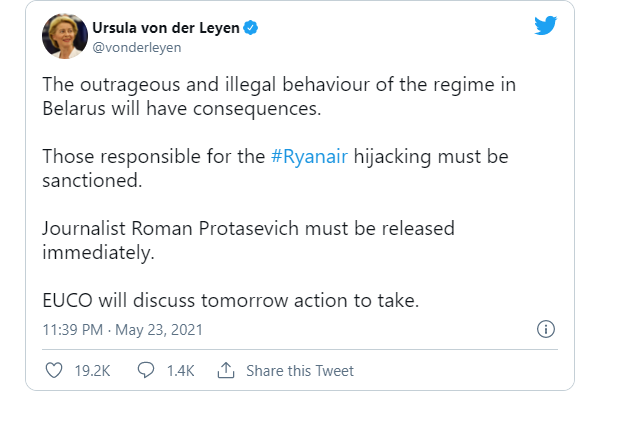This screenshot has width=623, height=435.
Task: Open the @vonderleyen handle
Action: 138,47
